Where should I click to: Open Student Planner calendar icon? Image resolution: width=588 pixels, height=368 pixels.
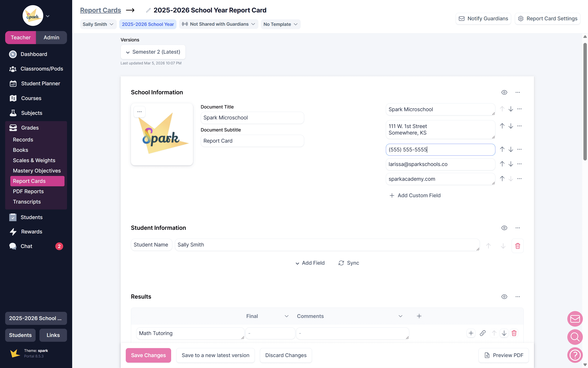coord(13,84)
